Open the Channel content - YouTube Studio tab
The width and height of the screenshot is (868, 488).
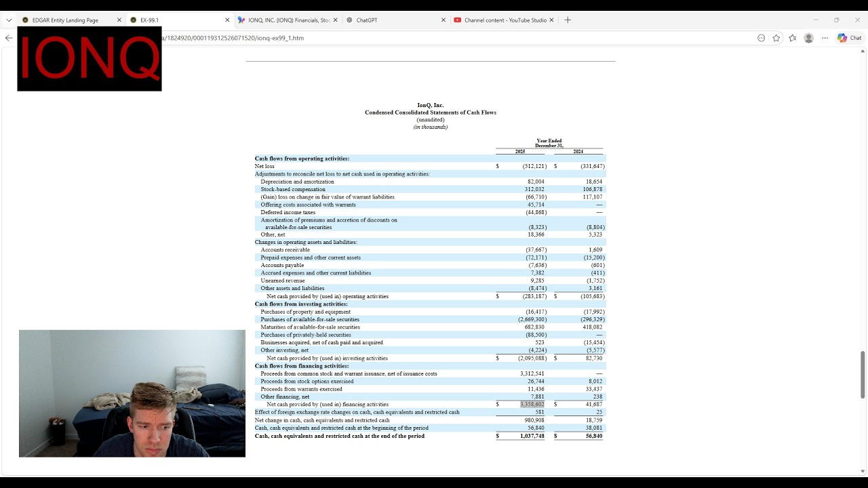[505, 20]
